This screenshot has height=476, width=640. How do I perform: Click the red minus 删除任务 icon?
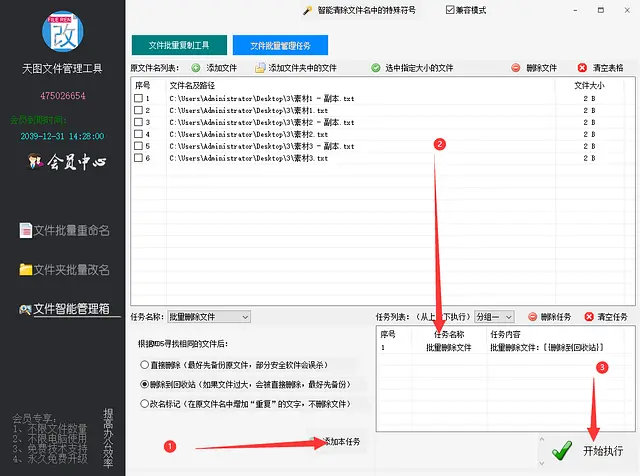[x=533, y=317]
